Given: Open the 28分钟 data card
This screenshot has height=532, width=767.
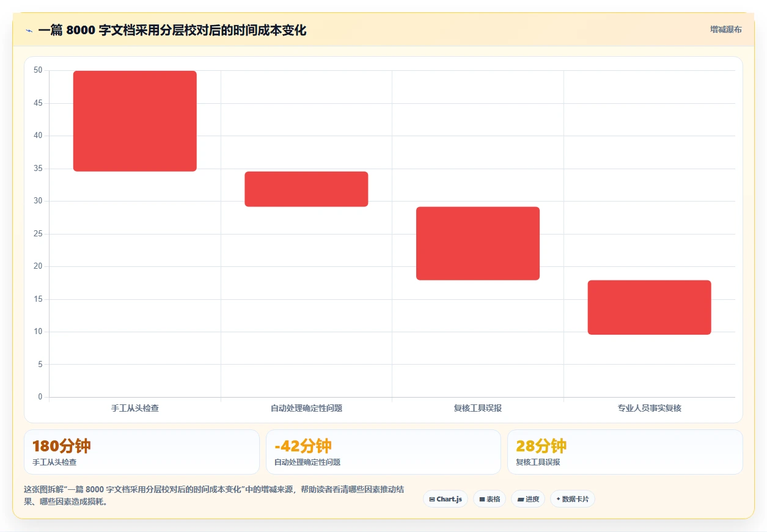Looking at the screenshot, I should click(625, 452).
